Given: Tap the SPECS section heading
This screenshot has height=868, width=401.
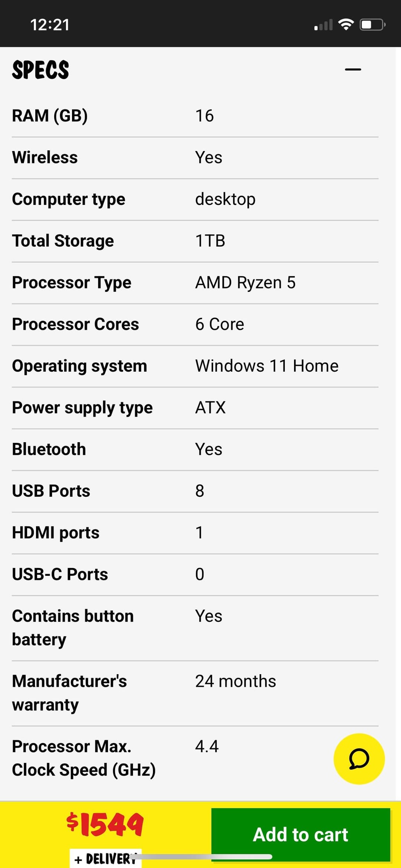Looking at the screenshot, I should point(40,69).
